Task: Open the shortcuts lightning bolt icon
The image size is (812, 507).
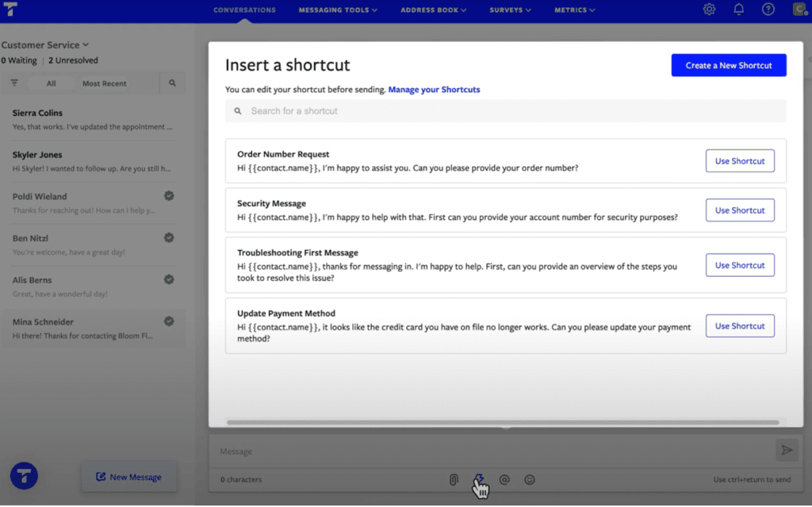Action: click(x=479, y=479)
